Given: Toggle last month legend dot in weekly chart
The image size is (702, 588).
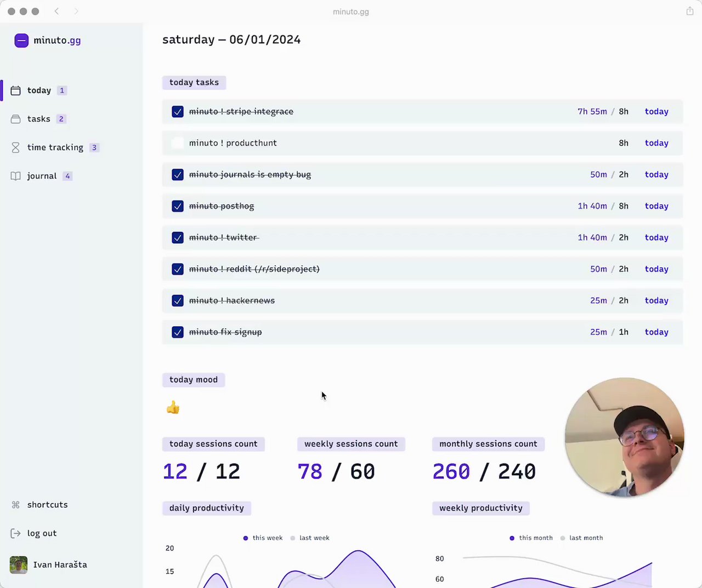Looking at the screenshot, I should 563,538.
